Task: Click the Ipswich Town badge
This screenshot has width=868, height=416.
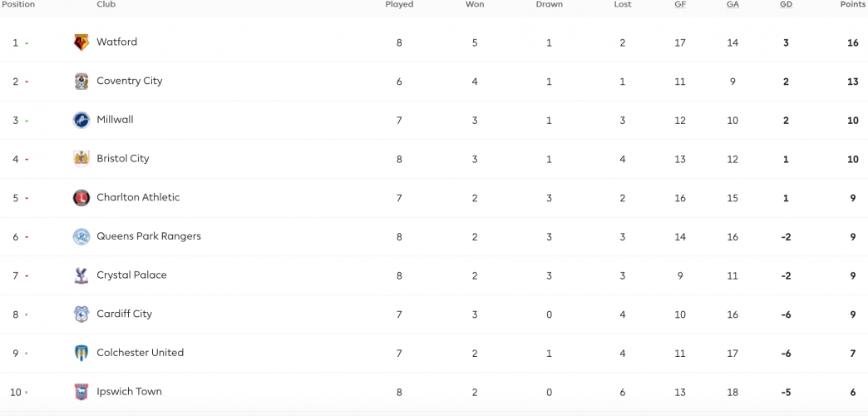Action: coord(81,392)
